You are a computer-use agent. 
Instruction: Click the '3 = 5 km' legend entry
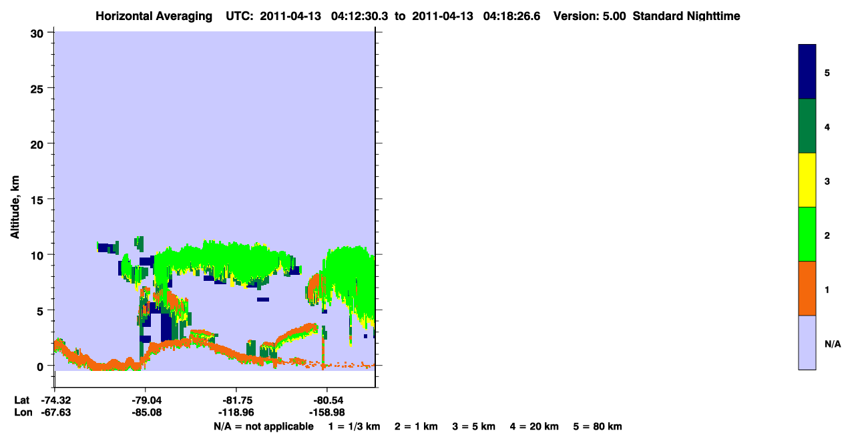point(474,426)
